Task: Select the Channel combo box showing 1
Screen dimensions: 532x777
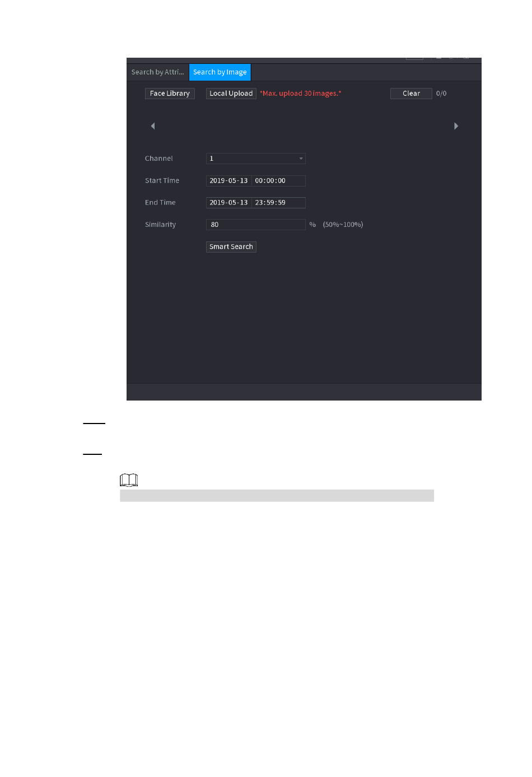Action: click(x=256, y=159)
